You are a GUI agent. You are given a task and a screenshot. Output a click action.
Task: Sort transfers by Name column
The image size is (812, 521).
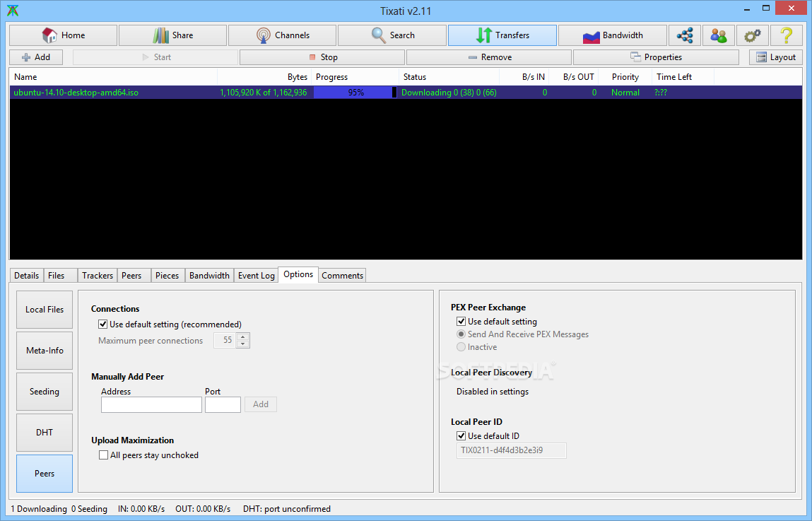point(113,76)
